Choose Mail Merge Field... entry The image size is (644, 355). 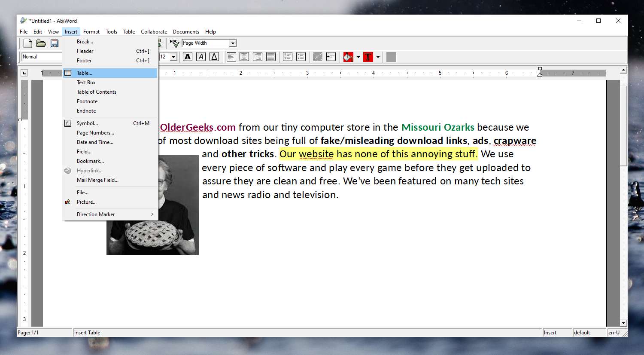110,180
